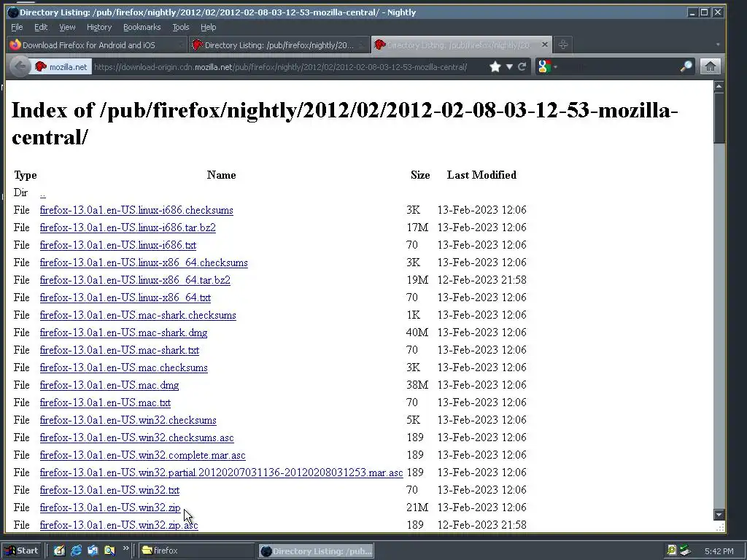Click the 12-Feb-2023 21:58 date of linux-x86_64.tar.bz2
The width and height of the screenshot is (747, 560).
point(481,280)
